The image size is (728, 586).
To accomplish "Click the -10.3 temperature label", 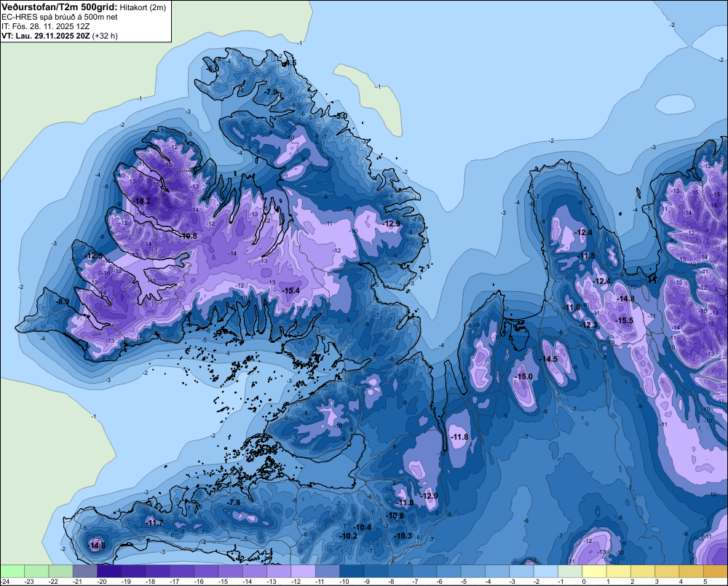I will (x=403, y=536).
